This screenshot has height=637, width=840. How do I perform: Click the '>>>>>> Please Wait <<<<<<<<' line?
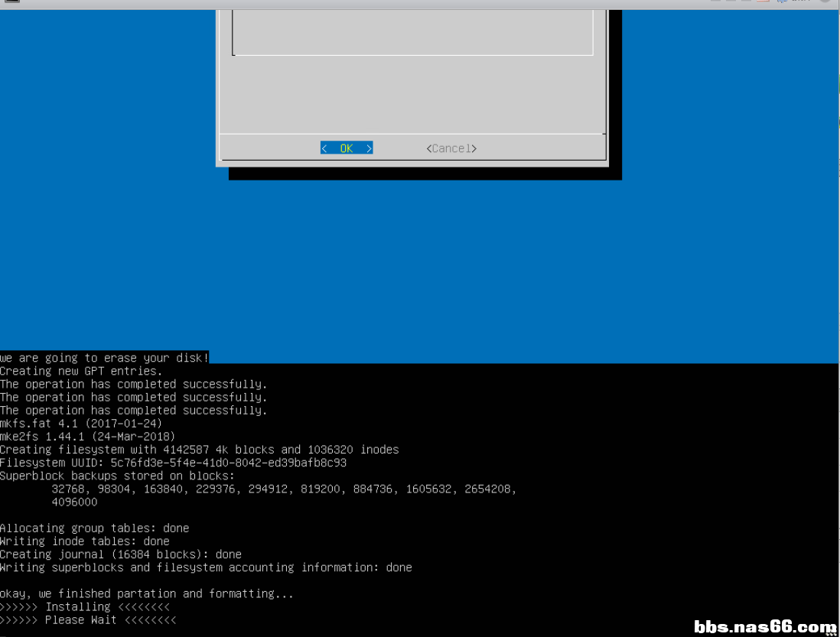87,619
